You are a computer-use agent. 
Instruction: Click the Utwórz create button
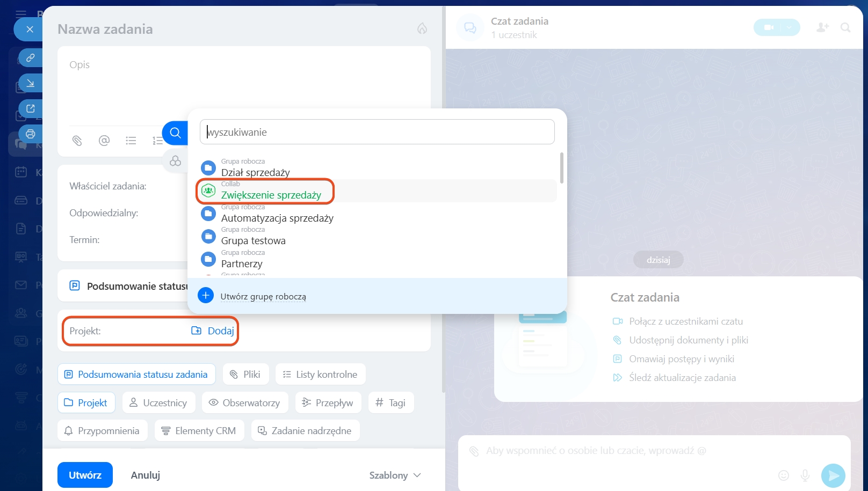(x=85, y=475)
